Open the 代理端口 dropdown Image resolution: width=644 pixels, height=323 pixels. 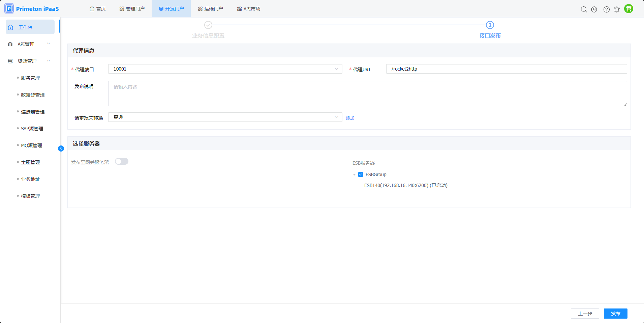225,69
